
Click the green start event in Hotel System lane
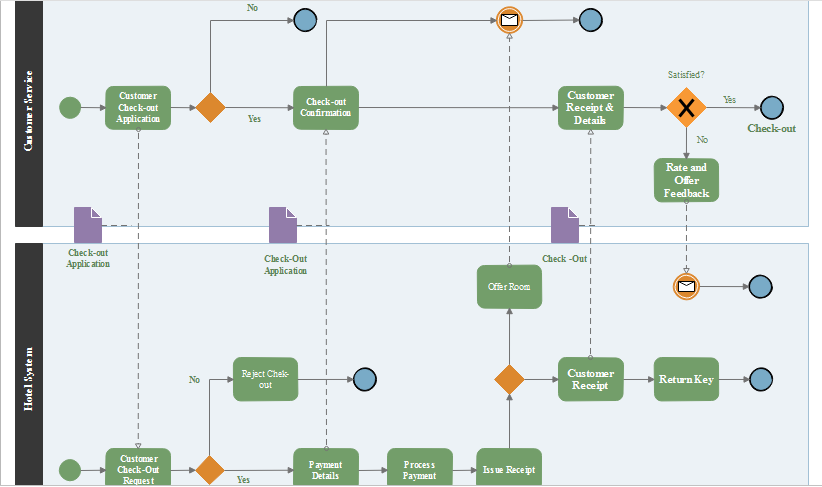point(70,469)
